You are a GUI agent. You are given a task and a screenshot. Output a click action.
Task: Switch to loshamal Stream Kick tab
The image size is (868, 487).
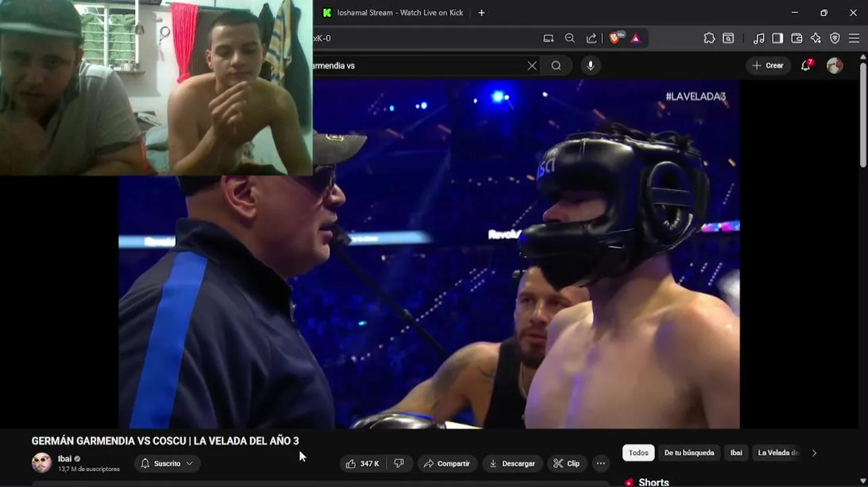393,12
